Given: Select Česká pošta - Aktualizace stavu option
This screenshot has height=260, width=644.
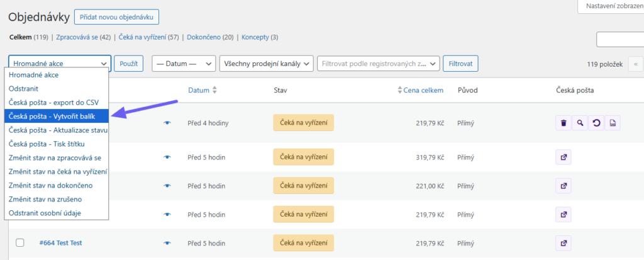Looking at the screenshot, I should coord(57,130).
